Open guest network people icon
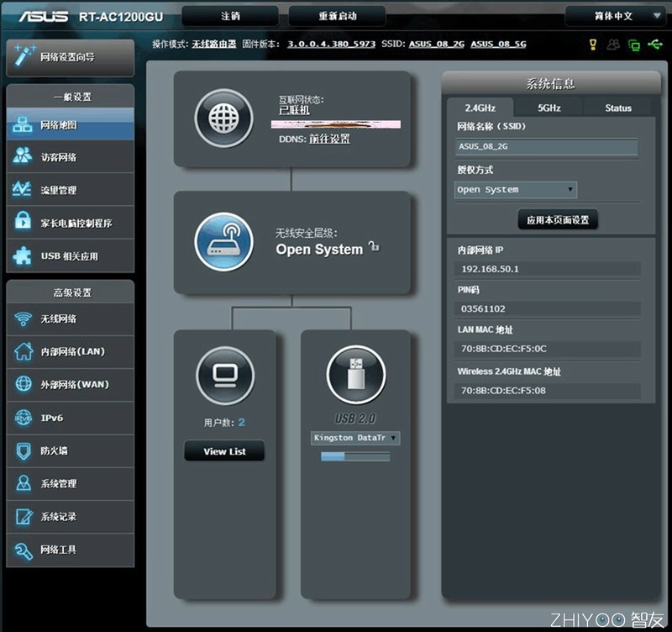This screenshot has width=672, height=632. tap(23, 156)
